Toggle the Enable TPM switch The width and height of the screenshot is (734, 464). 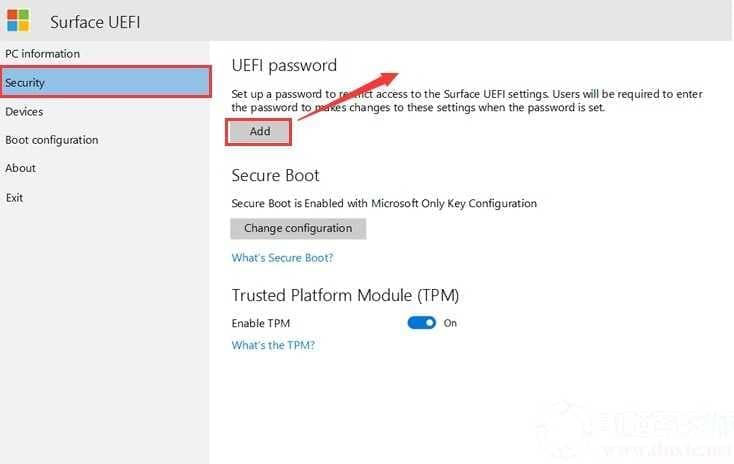(421, 323)
